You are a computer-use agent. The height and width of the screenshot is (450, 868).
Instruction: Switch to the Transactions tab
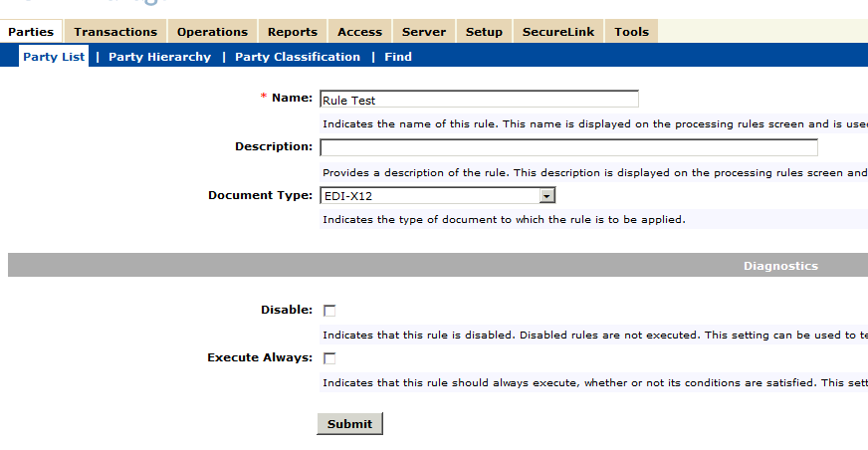[x=115, y=32]
